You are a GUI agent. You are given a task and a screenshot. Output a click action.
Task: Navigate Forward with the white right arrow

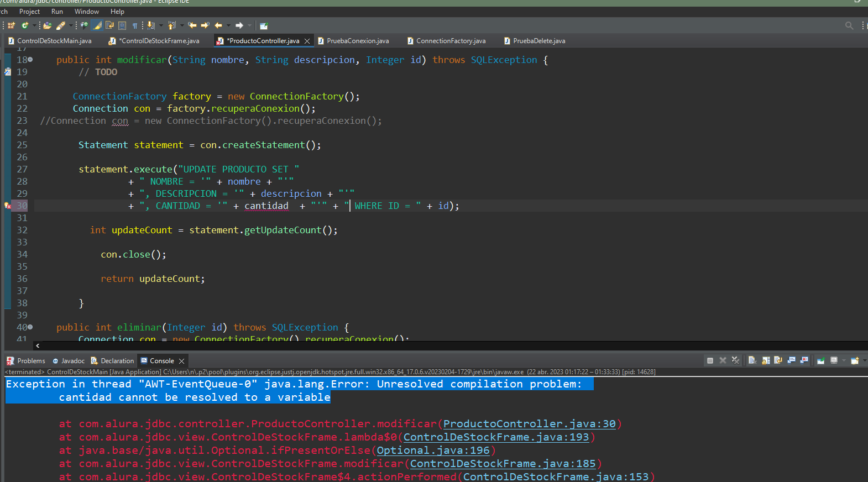239,25
